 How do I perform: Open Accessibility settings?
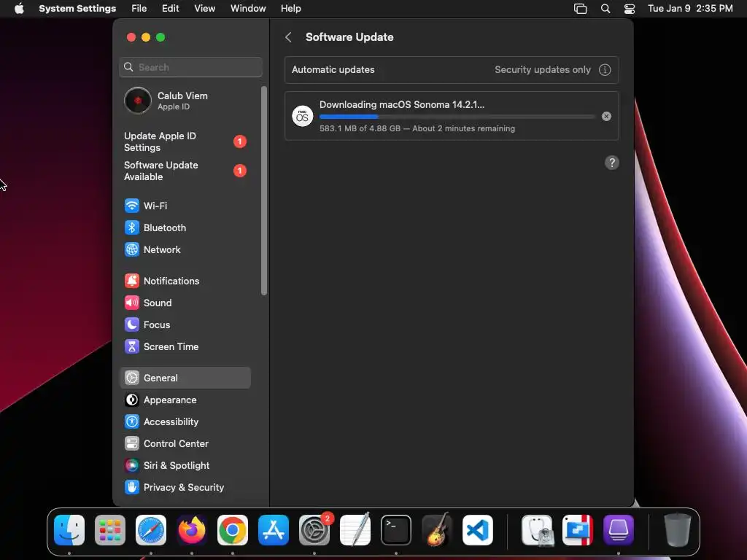pos(185,422)
